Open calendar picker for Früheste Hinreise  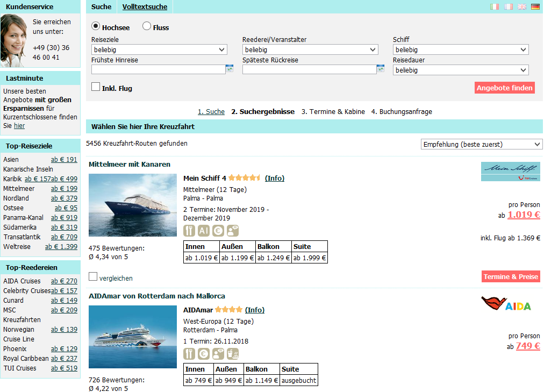(230, 69)
